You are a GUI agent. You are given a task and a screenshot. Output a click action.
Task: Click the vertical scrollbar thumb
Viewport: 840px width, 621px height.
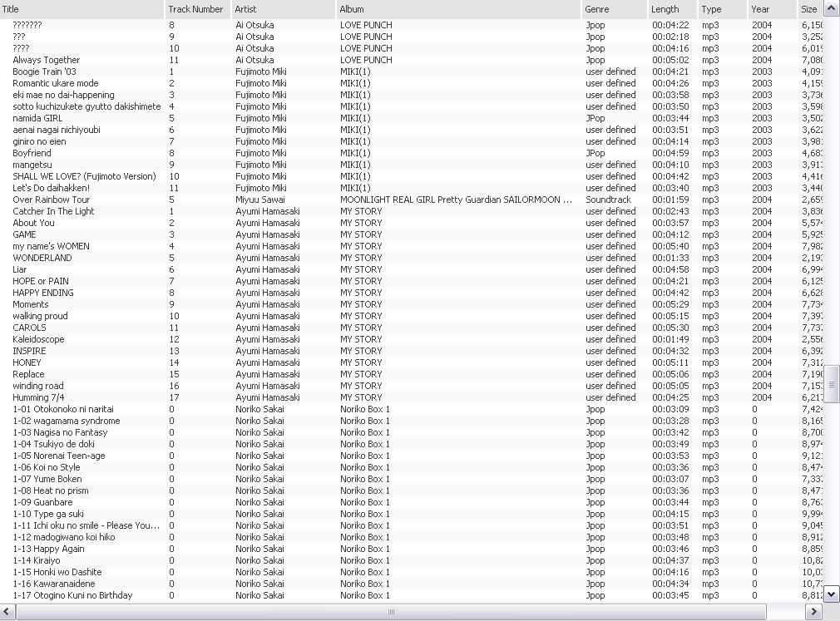point(832,384)
